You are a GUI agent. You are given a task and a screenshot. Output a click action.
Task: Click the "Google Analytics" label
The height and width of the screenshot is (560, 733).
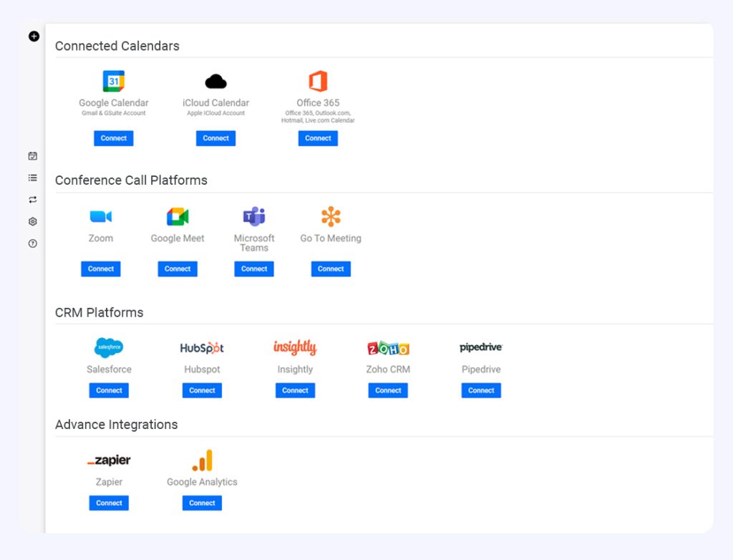pos(202,482)
